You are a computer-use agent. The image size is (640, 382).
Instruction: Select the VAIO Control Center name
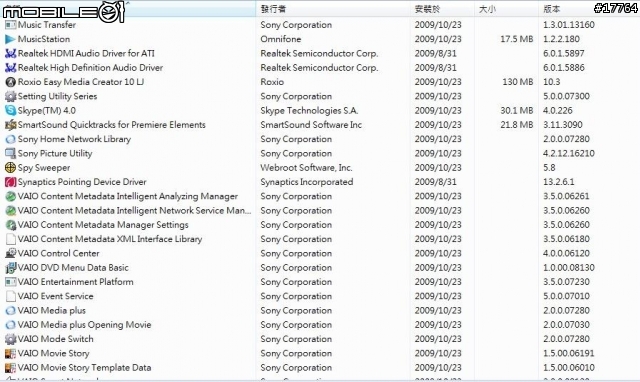pos(59,253)
